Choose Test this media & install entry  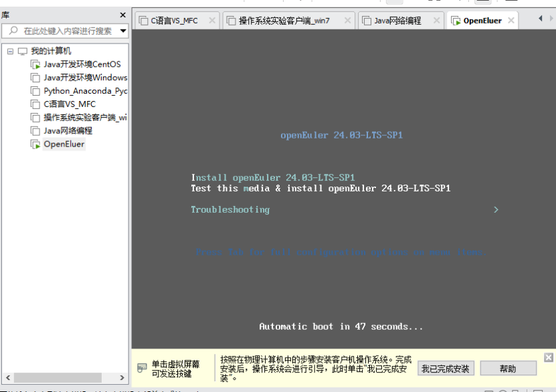(x=320, y=188)
